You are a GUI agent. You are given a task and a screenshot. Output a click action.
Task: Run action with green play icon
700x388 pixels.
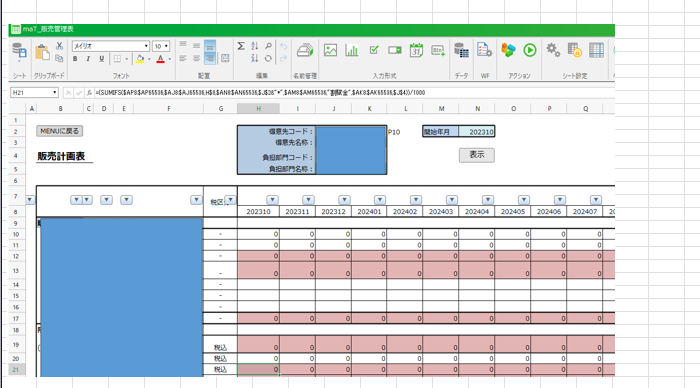(530, 50)
